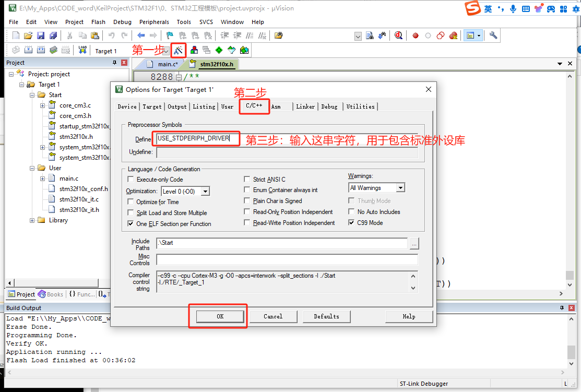The image size is (581, 392).
Task: Click the Defaults button
Action: click(x=326, y=316)
